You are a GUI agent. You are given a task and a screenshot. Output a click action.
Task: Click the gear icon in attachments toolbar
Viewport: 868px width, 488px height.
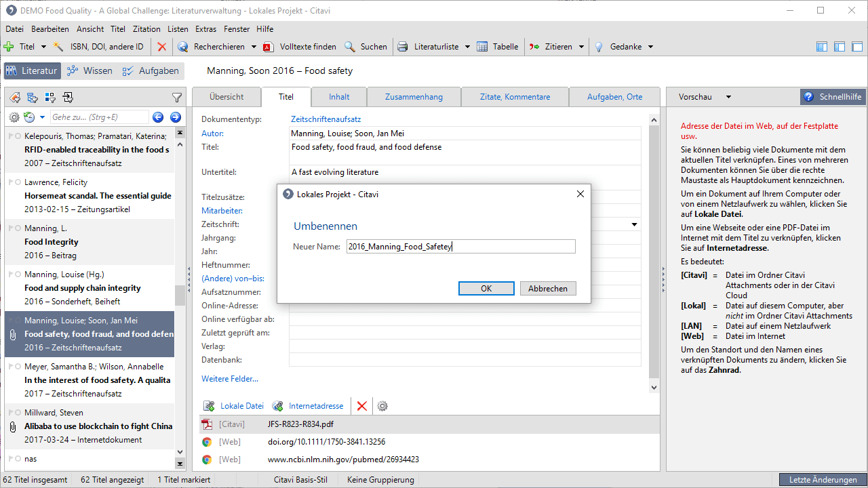click(x=382, y=406)
